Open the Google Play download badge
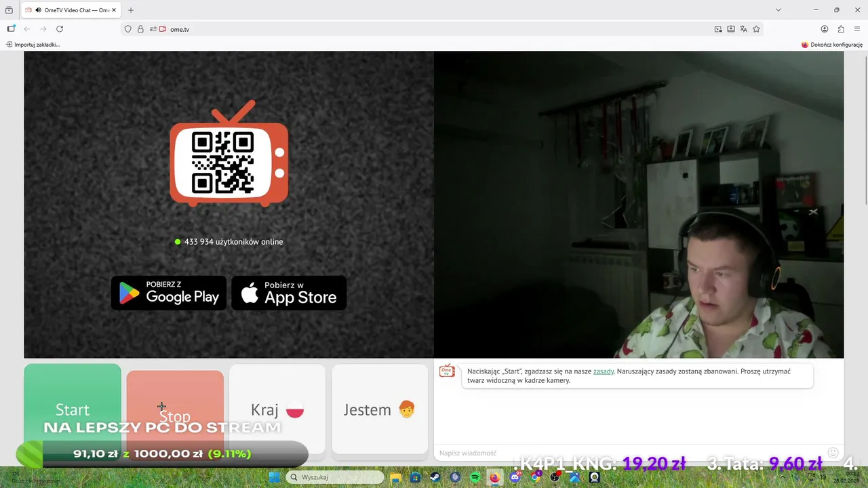 [169, 293]
